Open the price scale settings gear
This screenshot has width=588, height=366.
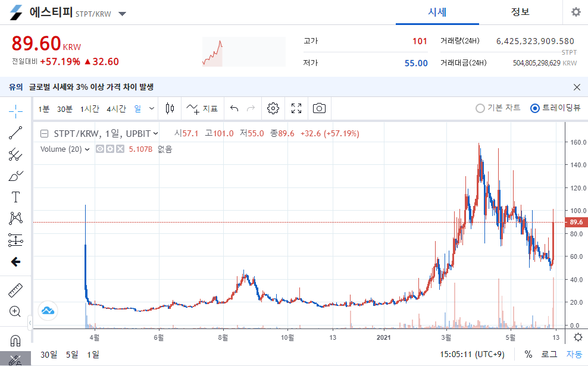pos(578,337)
